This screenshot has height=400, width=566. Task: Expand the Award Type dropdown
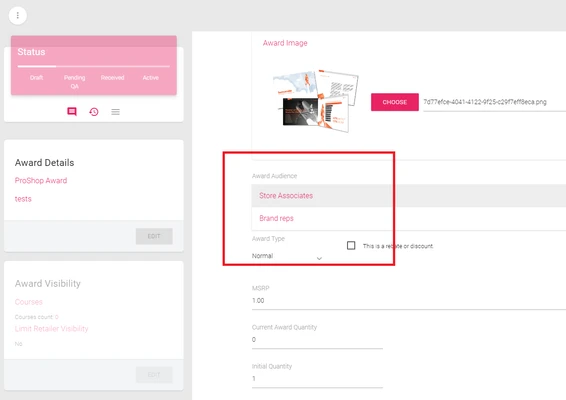pyautogui.click(x=287, y=256)
